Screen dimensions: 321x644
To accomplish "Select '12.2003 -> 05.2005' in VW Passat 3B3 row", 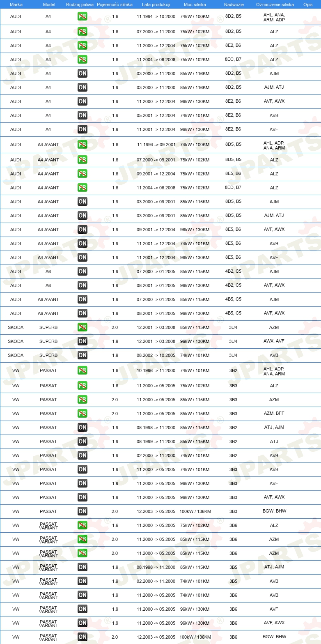I will (x=156, y=511).
